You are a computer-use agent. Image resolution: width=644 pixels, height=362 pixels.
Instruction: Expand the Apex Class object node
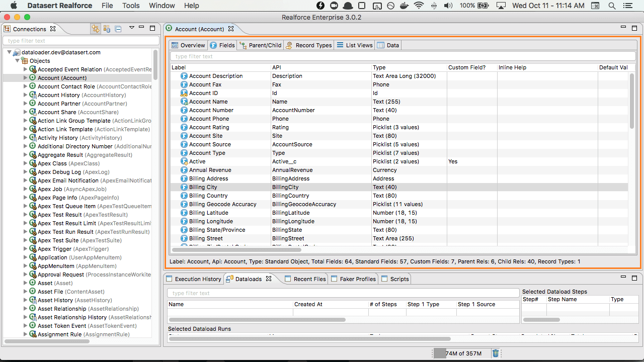25,163
